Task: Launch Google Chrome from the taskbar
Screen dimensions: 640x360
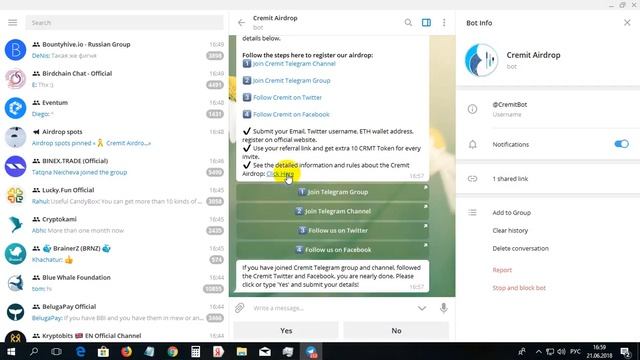Action: click(x=173, y=352)
